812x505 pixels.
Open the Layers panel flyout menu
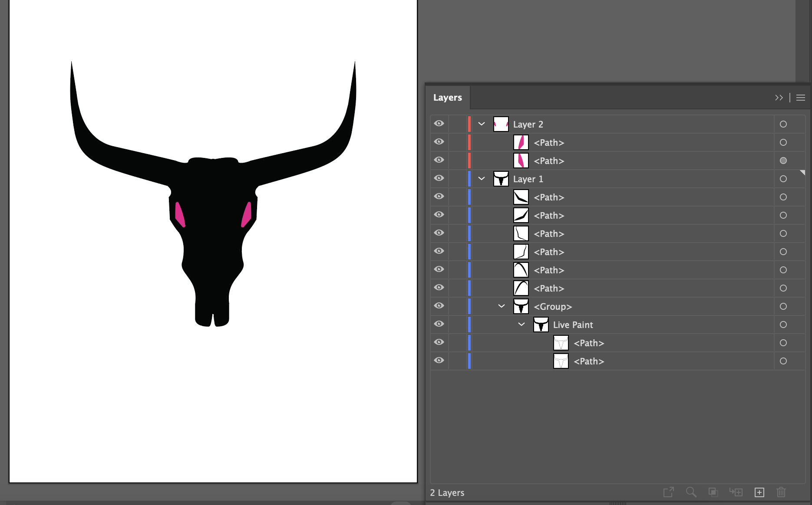click(x=800, y=98)
